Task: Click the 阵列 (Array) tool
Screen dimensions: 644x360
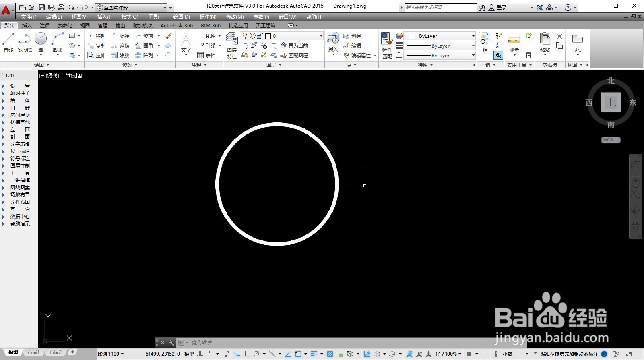Action: 144,55
